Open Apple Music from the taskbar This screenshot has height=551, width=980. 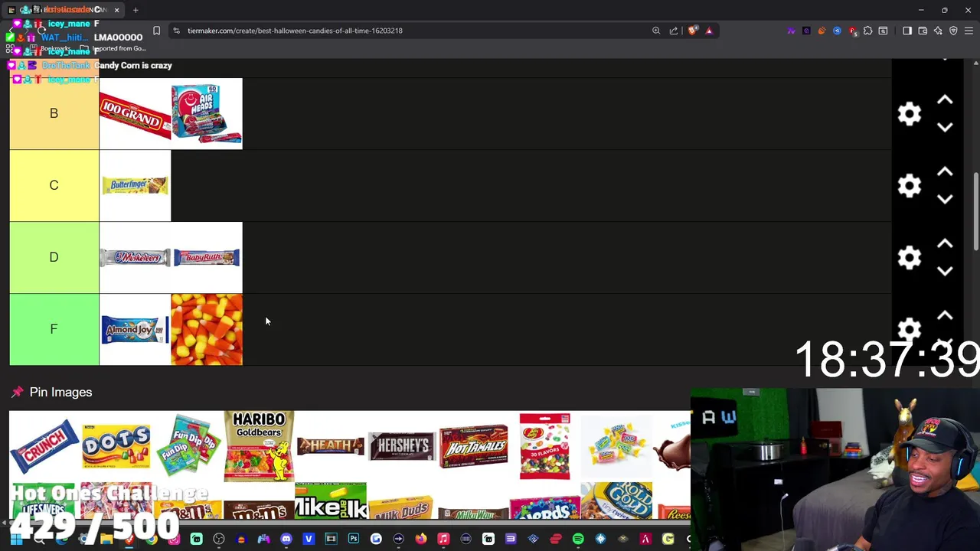tap(443, 540)
